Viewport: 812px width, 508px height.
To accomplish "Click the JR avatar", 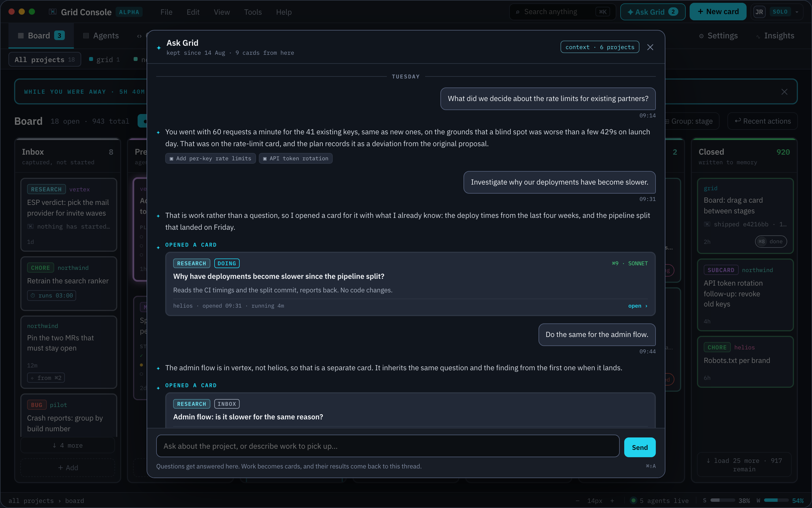I will (759, 12).
